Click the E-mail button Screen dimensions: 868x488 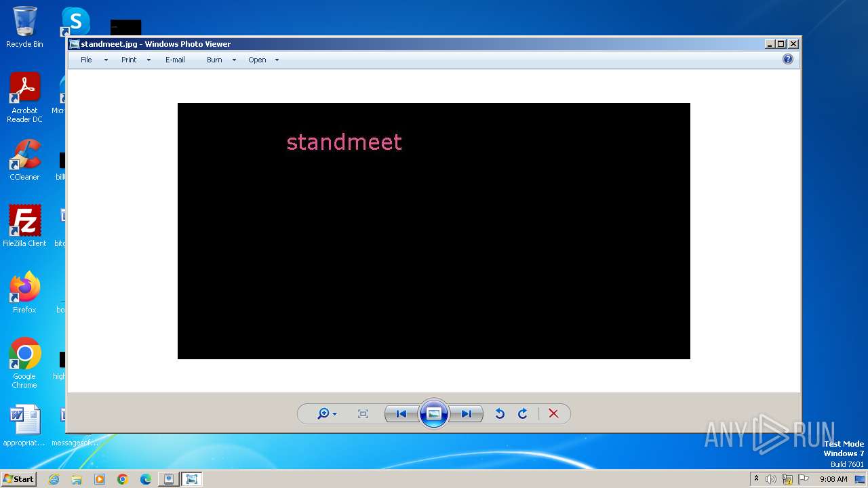point(175,60)
